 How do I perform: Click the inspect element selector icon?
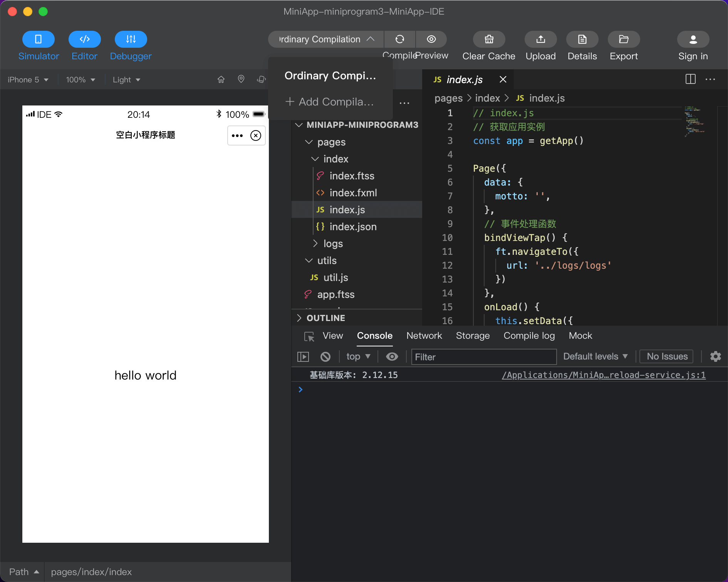[309, 336]
